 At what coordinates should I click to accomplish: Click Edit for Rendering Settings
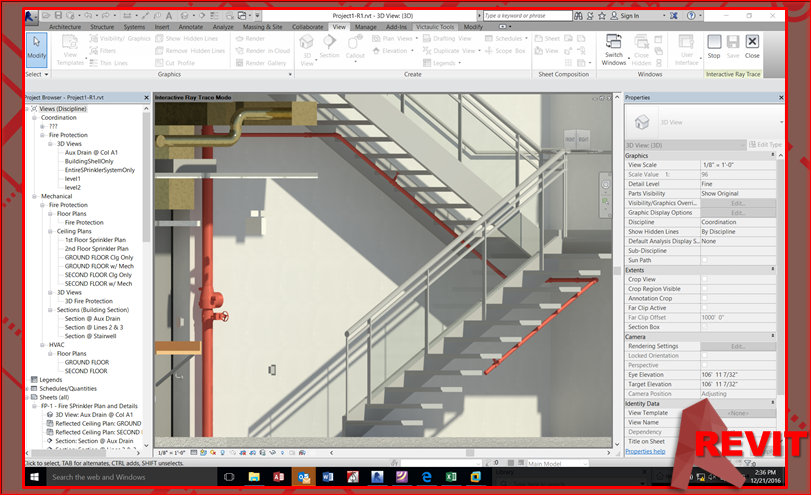(738, 346)
